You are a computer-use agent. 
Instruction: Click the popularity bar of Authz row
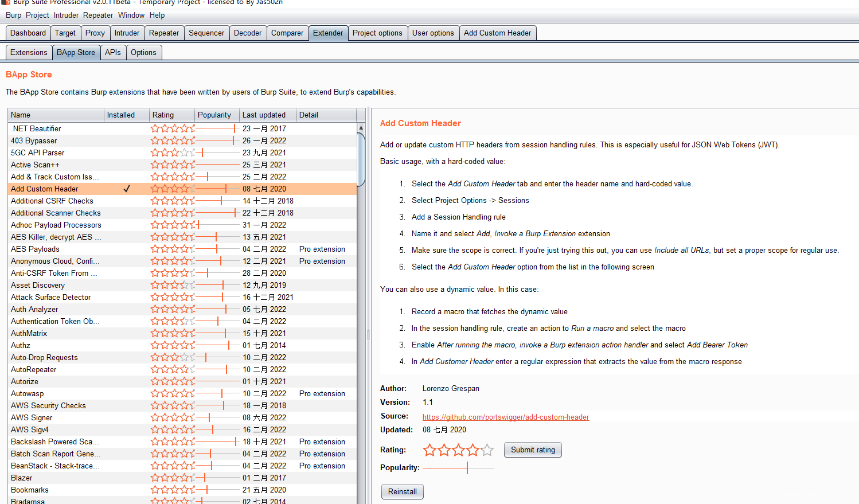point(217,345)
